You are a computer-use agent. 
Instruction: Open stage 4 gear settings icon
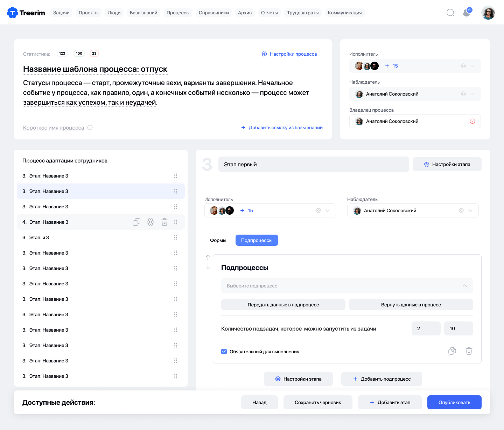[150, 222]
